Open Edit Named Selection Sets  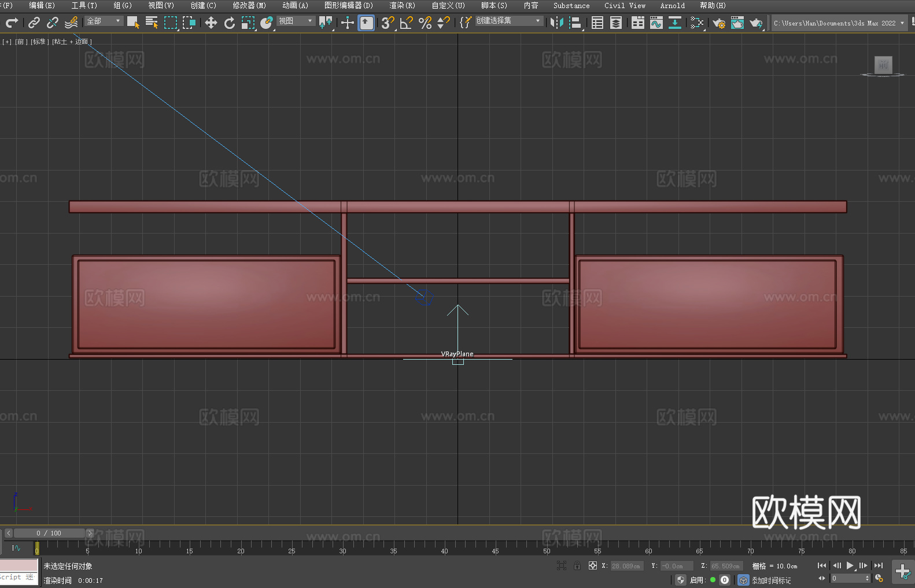466,23
